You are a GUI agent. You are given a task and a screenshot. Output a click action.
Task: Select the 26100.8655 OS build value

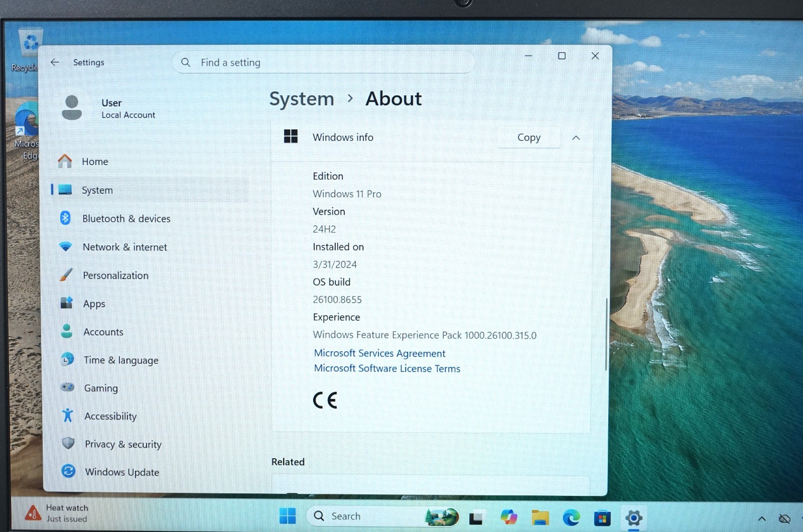pos(337,300)
